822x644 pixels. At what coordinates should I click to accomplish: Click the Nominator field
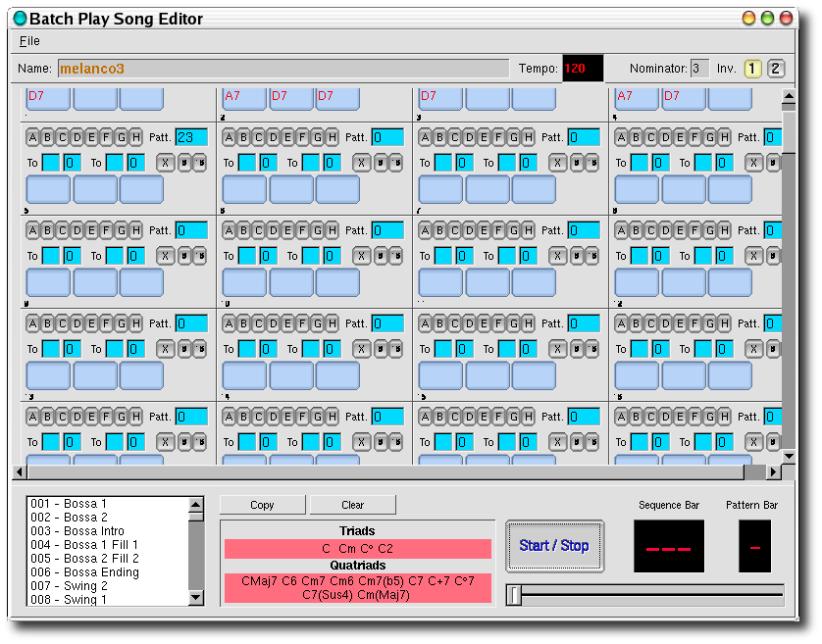coord(699,69)
